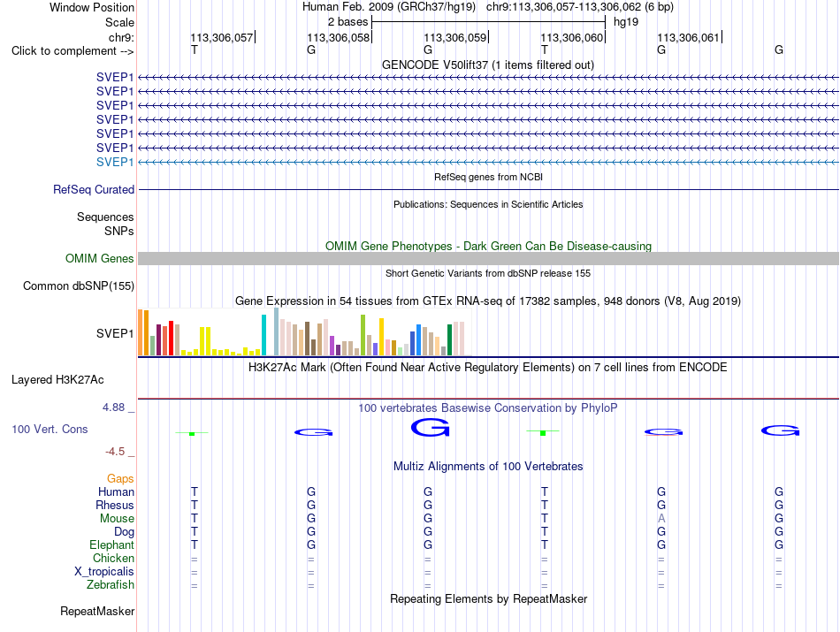Click SVEP1 label beside GTEx bar chart

point(115,333)
